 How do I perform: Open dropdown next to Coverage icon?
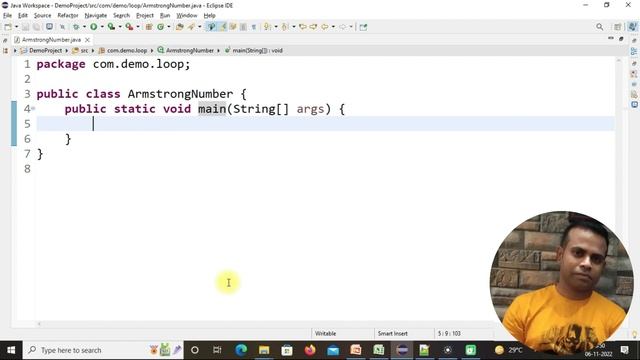point(120,27)
